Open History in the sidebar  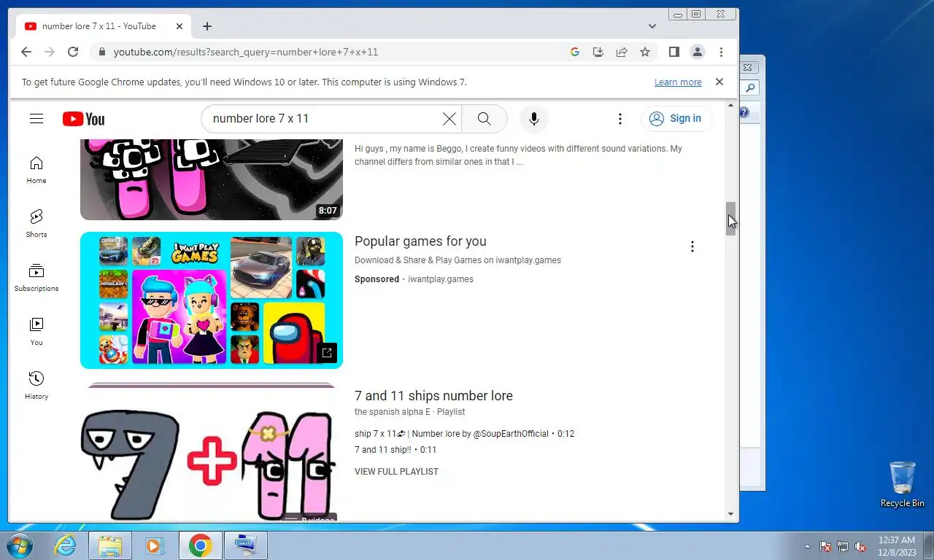36,386
